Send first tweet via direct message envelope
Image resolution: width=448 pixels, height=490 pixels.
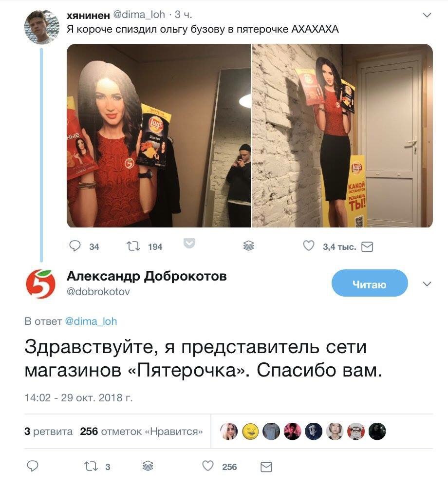tap(367, 247)
